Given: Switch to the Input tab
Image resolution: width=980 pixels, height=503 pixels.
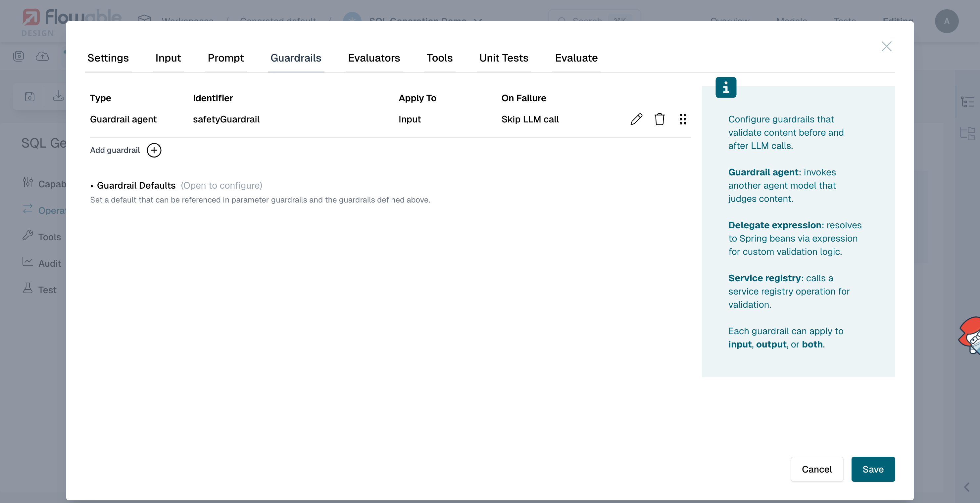Looking at the screenshot, I should (x=168, y=58).
